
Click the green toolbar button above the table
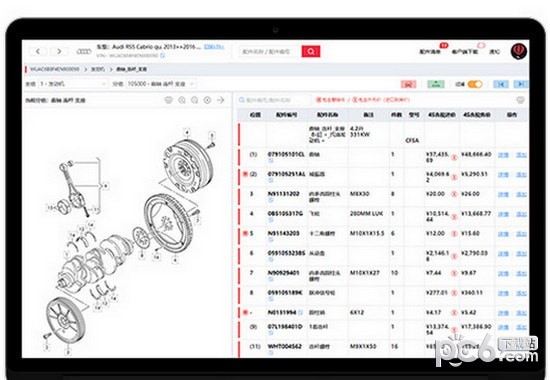[436, 84]
